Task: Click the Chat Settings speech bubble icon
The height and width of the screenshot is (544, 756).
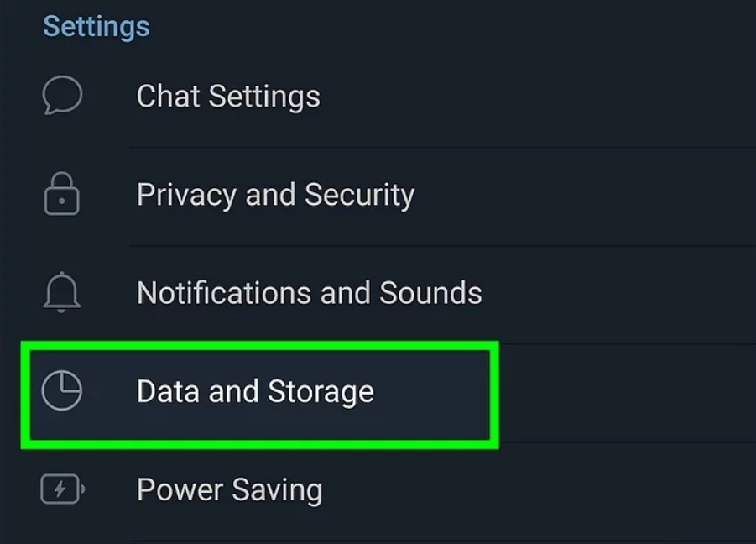Action: point(62,96)
